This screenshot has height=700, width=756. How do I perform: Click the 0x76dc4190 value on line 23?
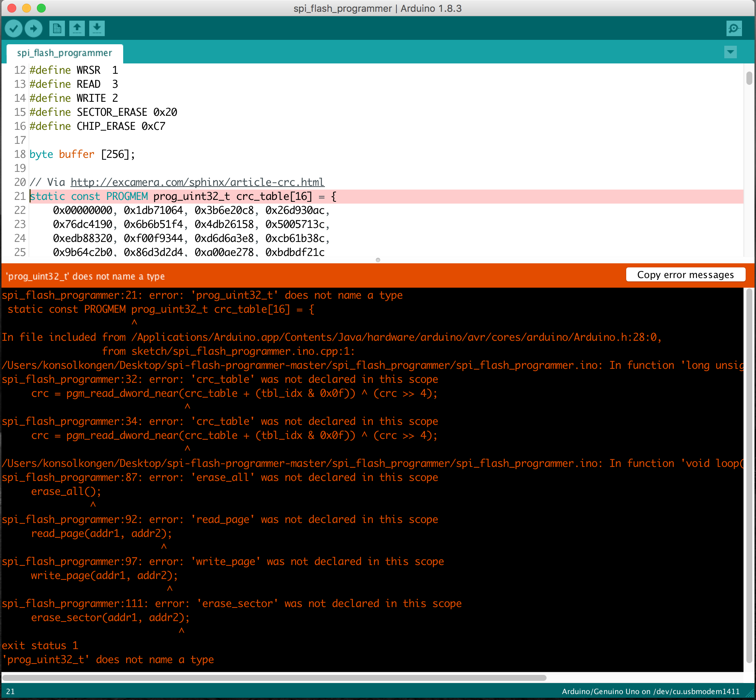83,224
